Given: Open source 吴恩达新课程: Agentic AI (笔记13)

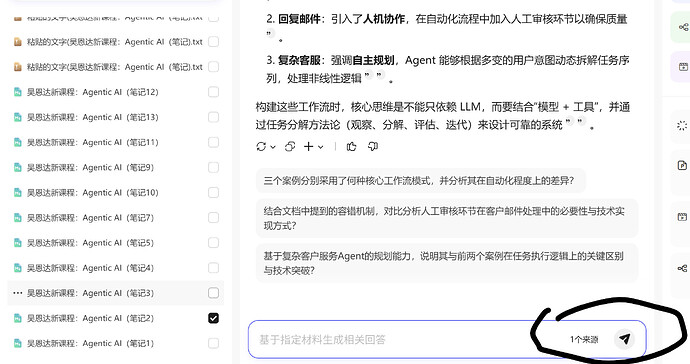Looking at the screenshot, I should pyautogui.click(x=92, y=117).
